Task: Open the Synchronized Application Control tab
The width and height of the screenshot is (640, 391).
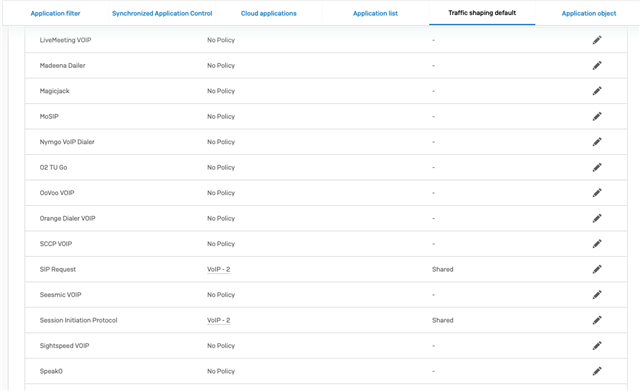Action: click(x=162, y=13)
